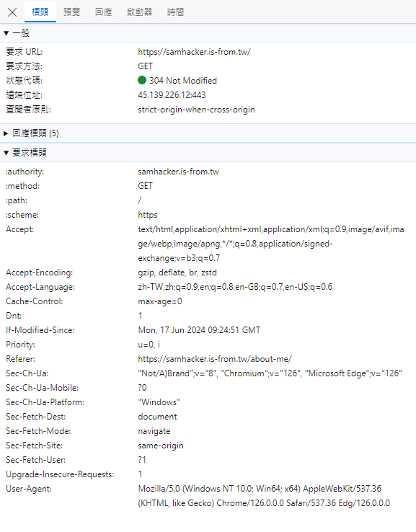Select the :authority header value

[179, 172]
